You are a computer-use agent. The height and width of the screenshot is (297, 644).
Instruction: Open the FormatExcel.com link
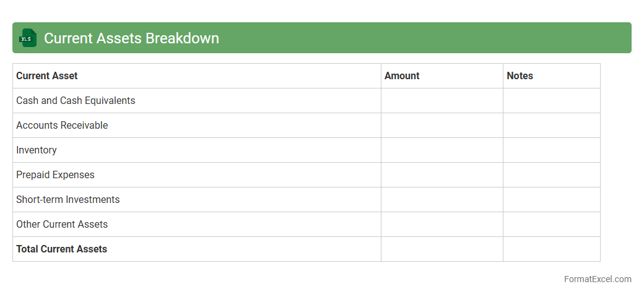coord(598,279)
